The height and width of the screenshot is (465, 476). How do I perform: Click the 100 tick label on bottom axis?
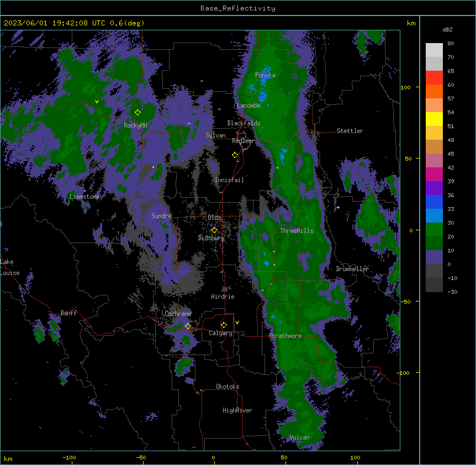(x=355, y=457)
